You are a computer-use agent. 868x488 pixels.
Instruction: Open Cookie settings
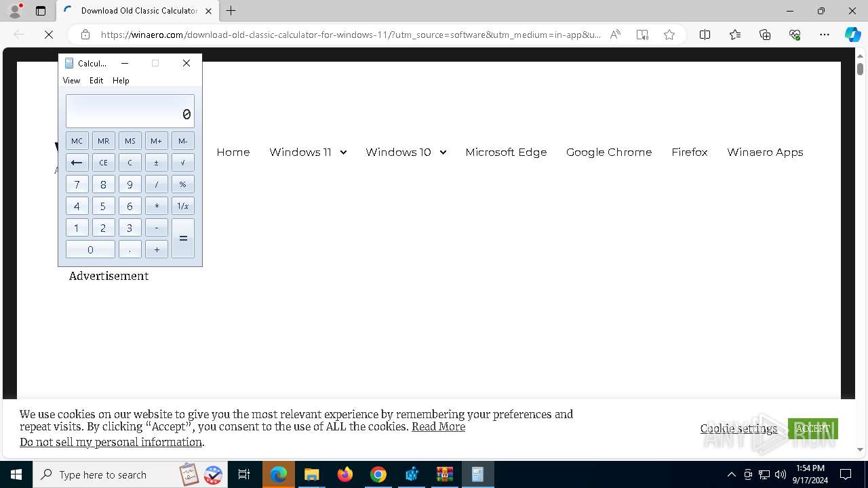coord(738,428)
